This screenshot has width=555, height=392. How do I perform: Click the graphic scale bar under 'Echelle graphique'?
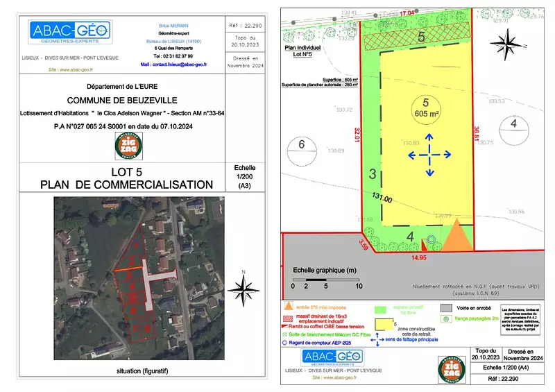tap(325, 278)
